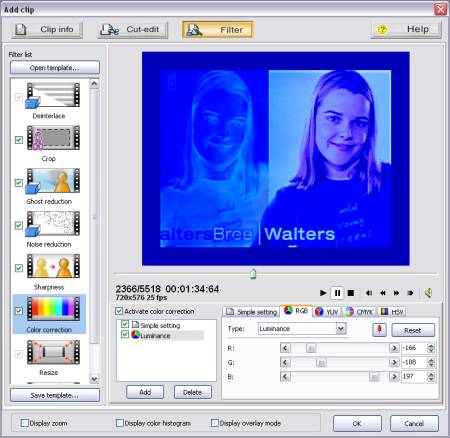Click the red pin icon beside Reset
The width and height of the screenshot is (450, 438).
[379, 330]
